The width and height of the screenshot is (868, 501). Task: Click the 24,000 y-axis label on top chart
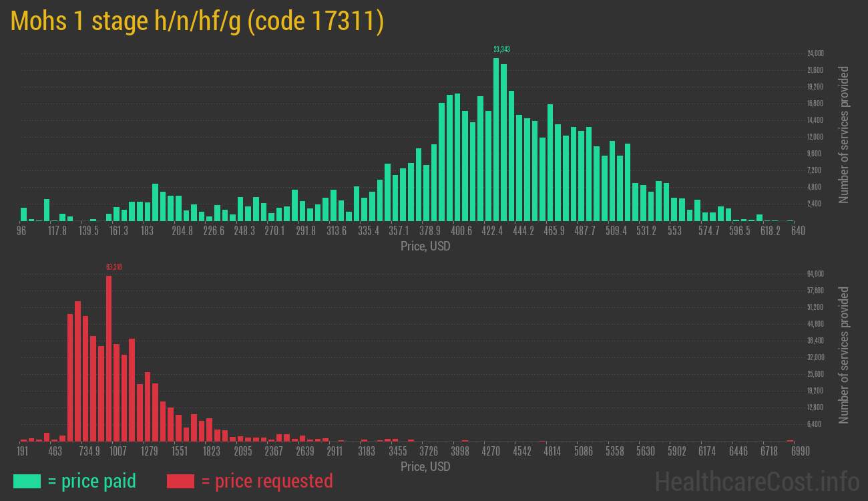click(x=815, y=53)
